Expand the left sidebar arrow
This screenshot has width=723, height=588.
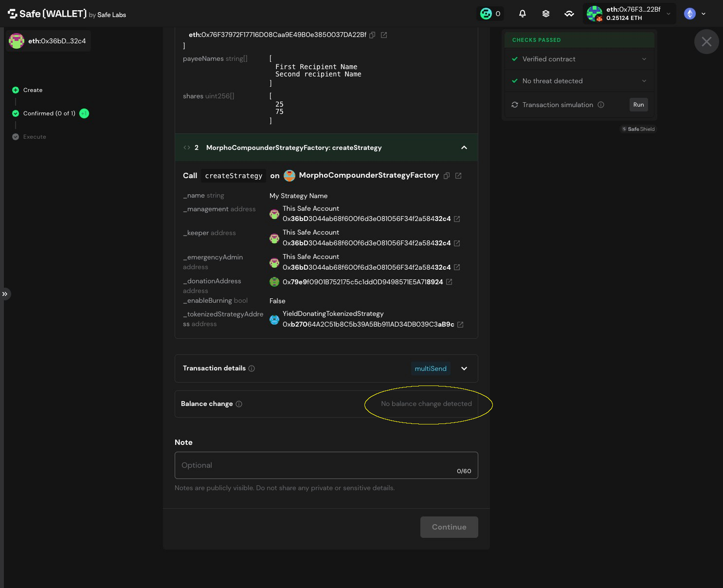pyautogui.click(x=5, y=294)
